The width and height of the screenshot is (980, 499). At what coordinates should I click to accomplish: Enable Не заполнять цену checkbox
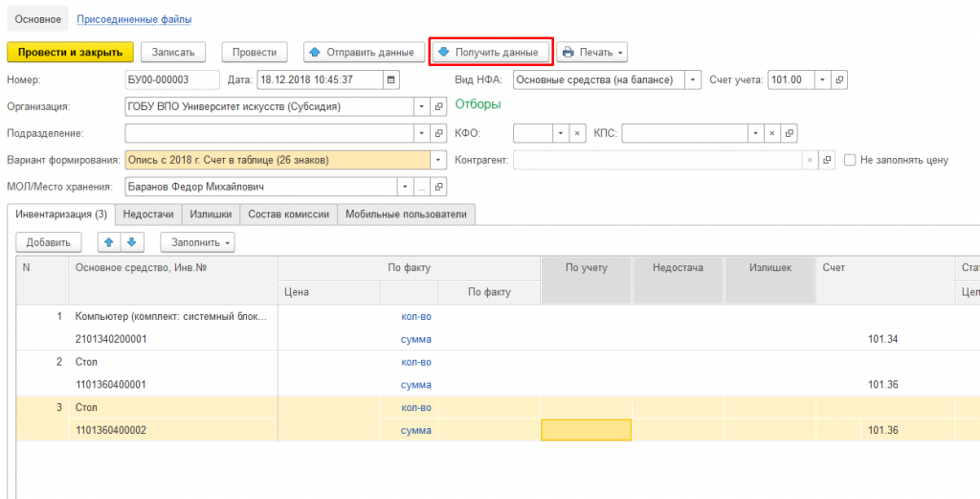[850, 160]
